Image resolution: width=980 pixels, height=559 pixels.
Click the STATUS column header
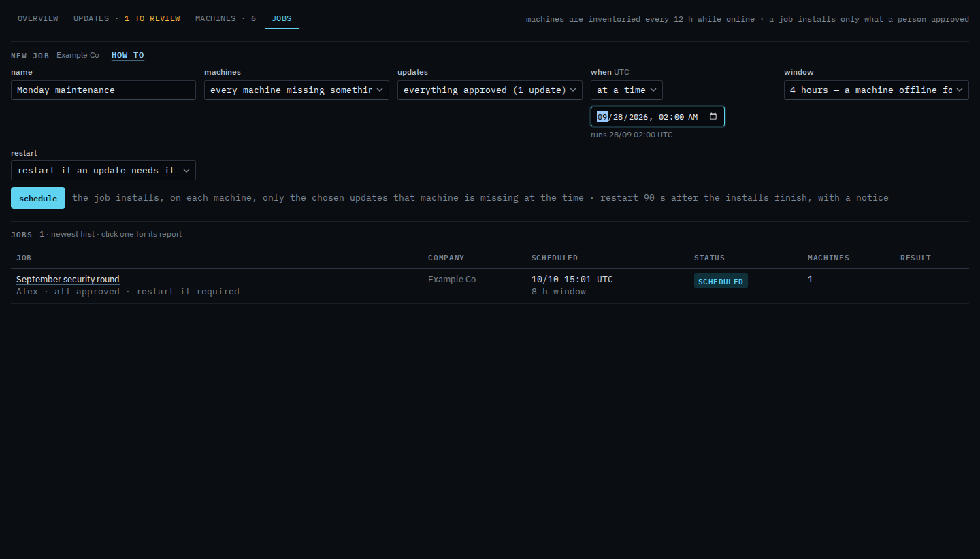(x=709, y=258)
